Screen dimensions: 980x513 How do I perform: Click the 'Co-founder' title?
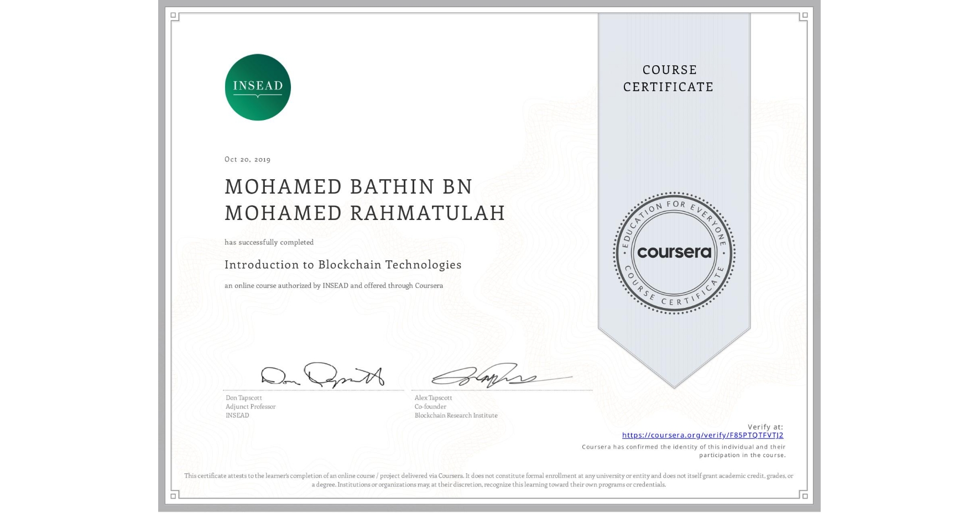point(430,407)
